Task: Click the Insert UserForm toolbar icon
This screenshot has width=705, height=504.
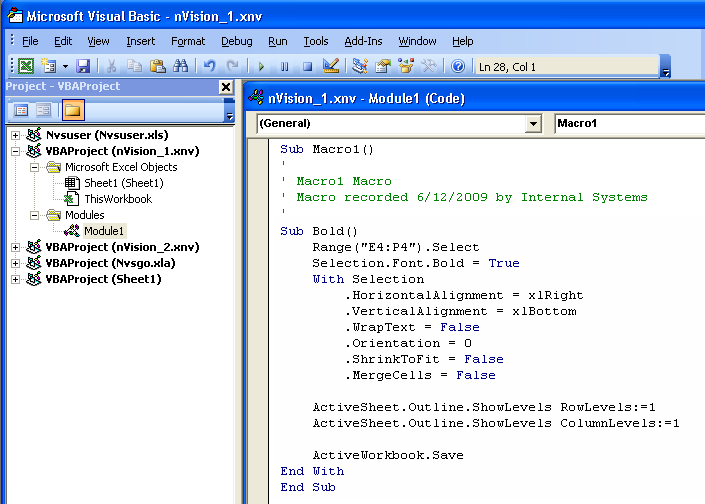Action: [48, 67]
